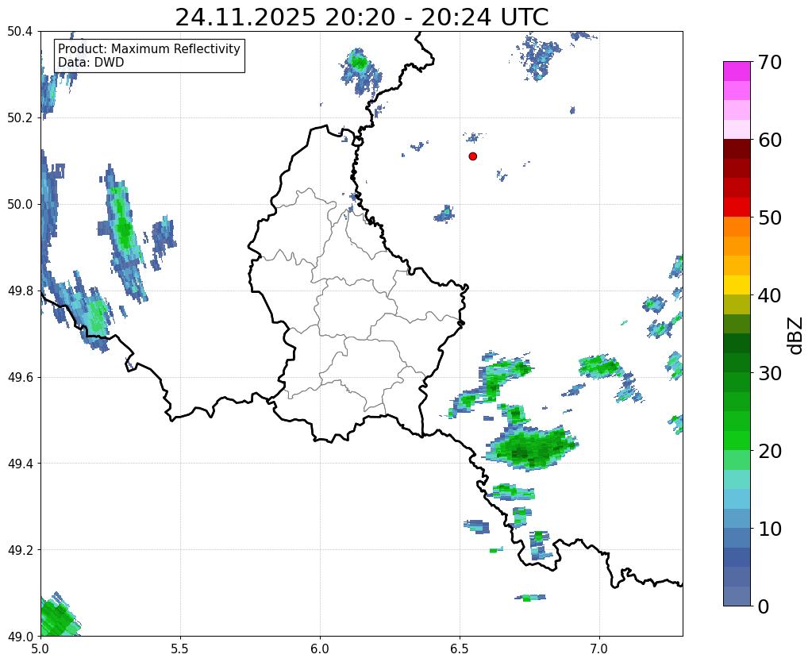The image size is (812, 662).
Task: Click the latitude axis label 50.0
Action: tap(20, 205)
